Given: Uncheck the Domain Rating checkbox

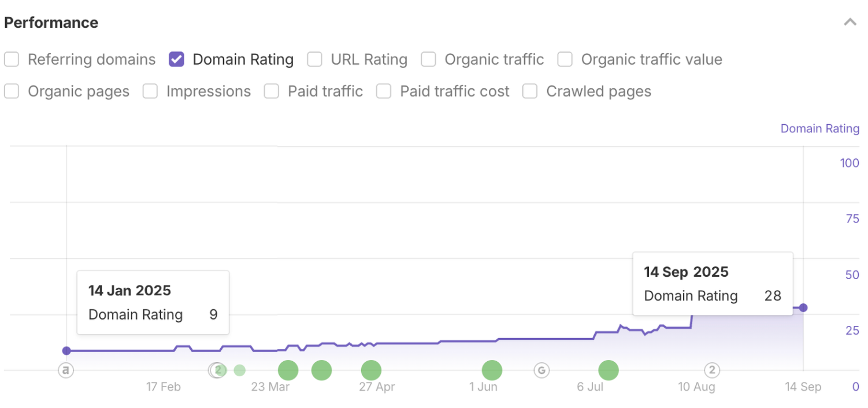Looking at the screenshot, I should pos(176,59).
